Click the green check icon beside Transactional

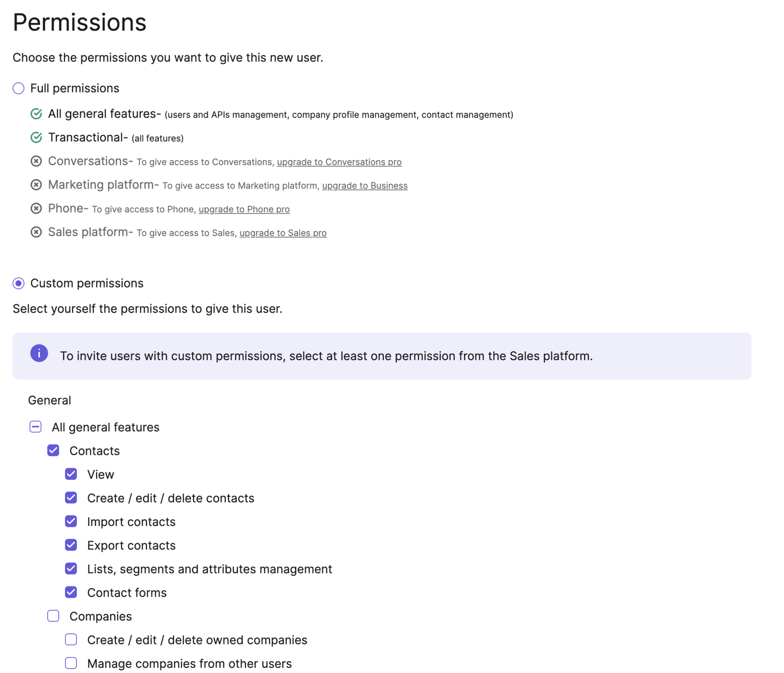(x=36, y=138)
